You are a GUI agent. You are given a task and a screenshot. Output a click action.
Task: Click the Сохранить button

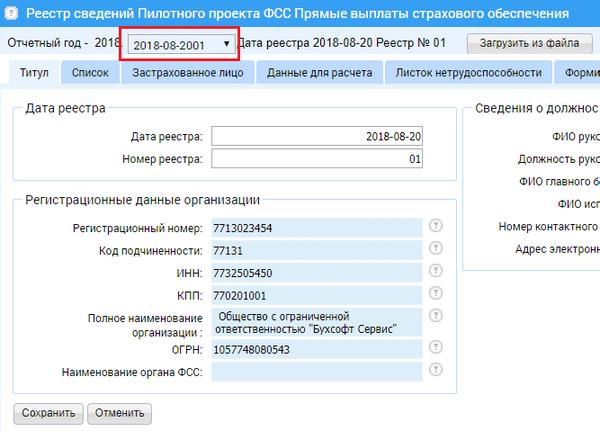pyautogui.click(x=47, y=412)
